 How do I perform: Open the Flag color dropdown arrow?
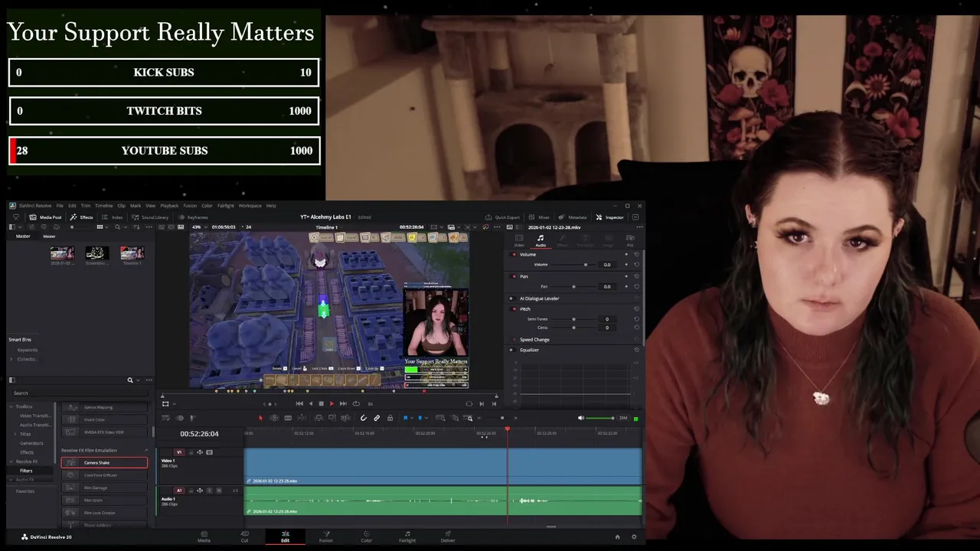coord(412,418)
